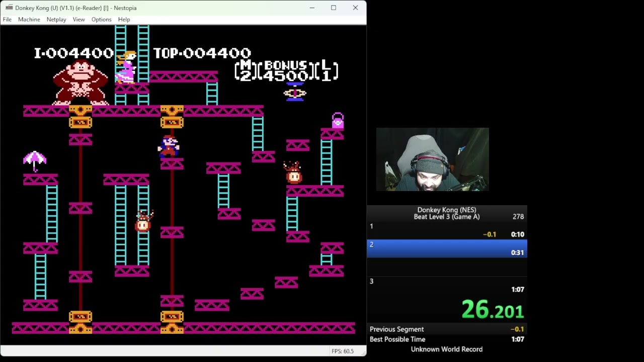Screen dimensions: 644x362
Task: Select highlighted split row 2
Action: [x=447, y=248]
